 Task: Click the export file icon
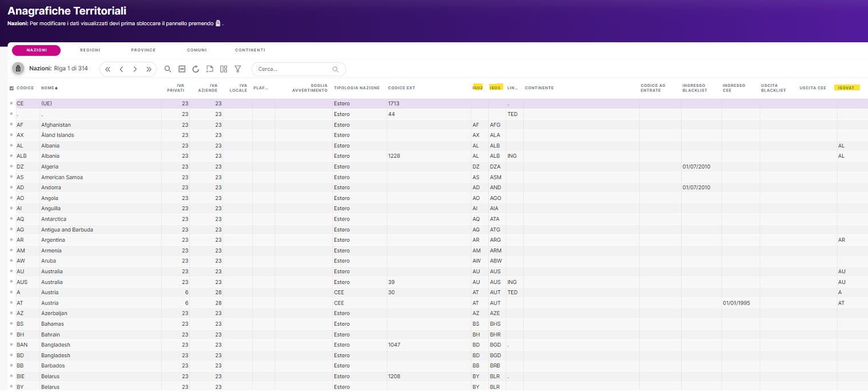pyautogui.click(x=210, y=69)
